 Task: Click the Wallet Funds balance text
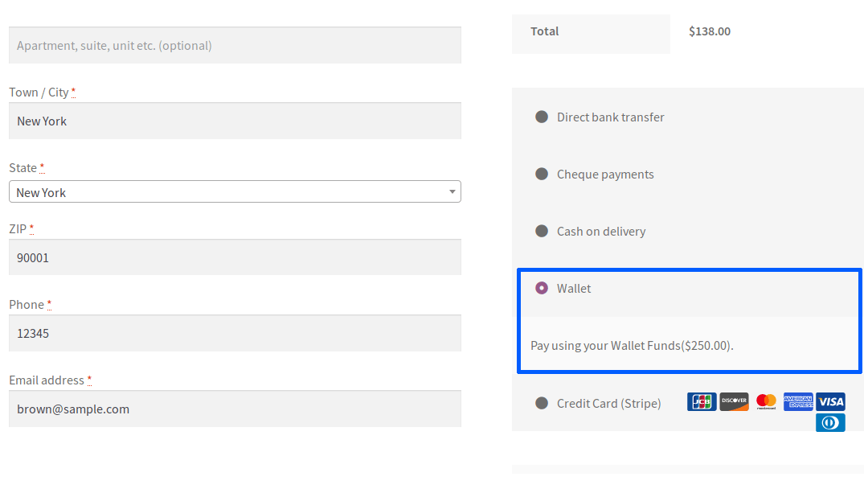tap(631, 345)
